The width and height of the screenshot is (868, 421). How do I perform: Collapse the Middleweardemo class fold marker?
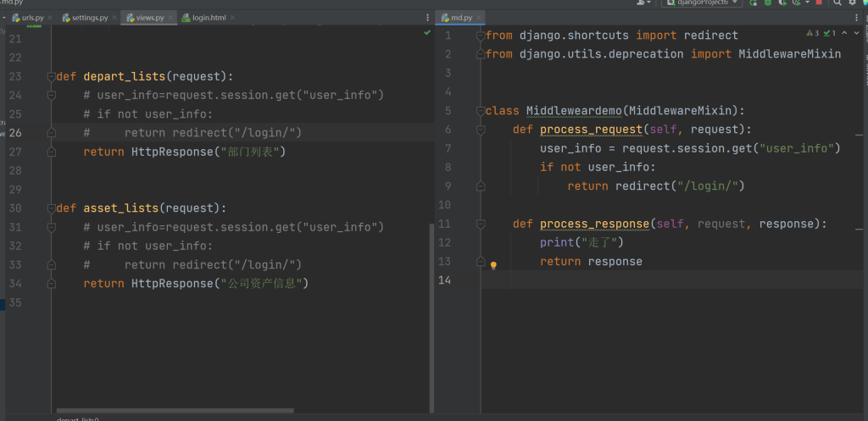(x=481, y=111)
